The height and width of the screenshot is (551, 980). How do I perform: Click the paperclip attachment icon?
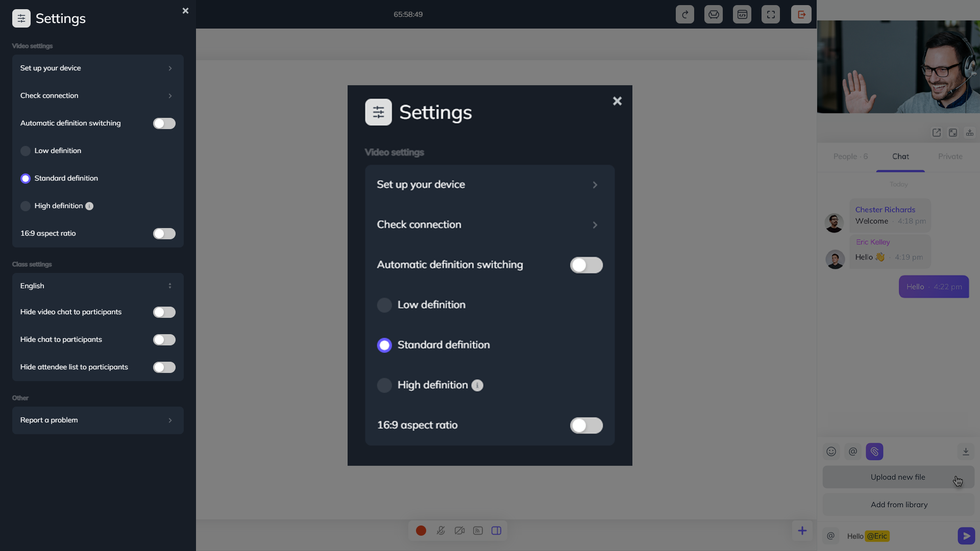click(x=874, y=452)
